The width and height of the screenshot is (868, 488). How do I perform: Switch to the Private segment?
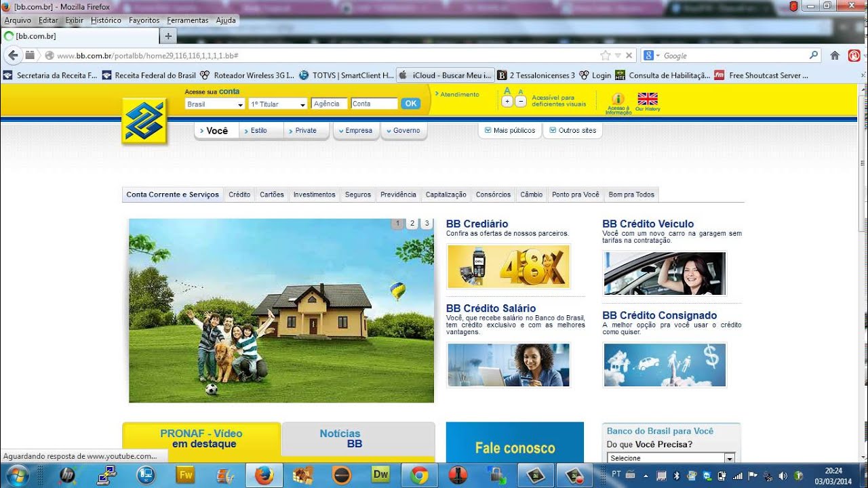coord(306,130)
